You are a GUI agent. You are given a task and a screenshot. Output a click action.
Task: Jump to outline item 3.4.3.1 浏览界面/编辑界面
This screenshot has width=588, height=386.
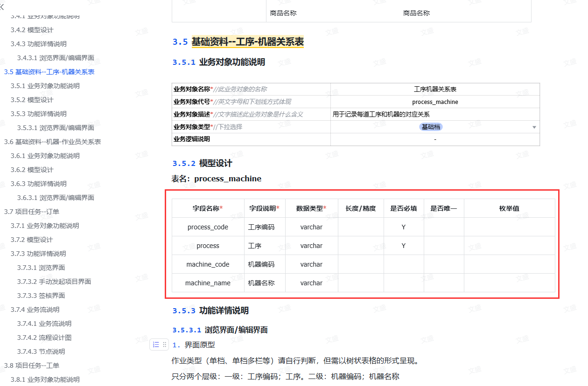click(56, 58)
